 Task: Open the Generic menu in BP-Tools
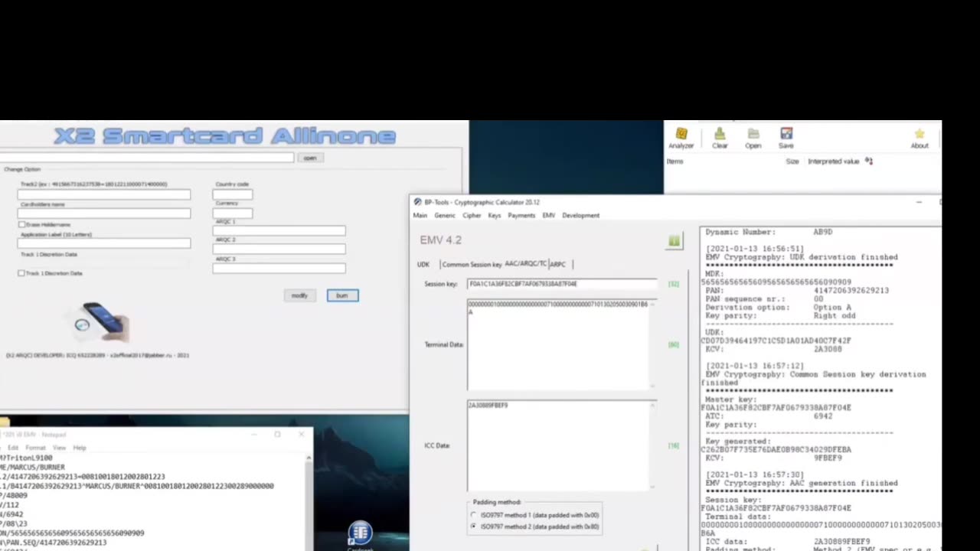pos(445,215)
